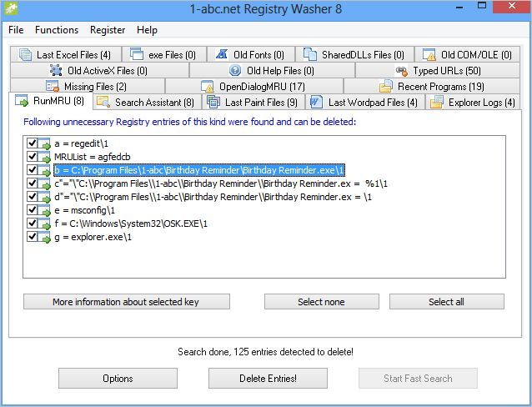Viewport: 532px width, 407px height.
Task: Switch to the Recent Programs (19) tab
Action: click(432, 86)
